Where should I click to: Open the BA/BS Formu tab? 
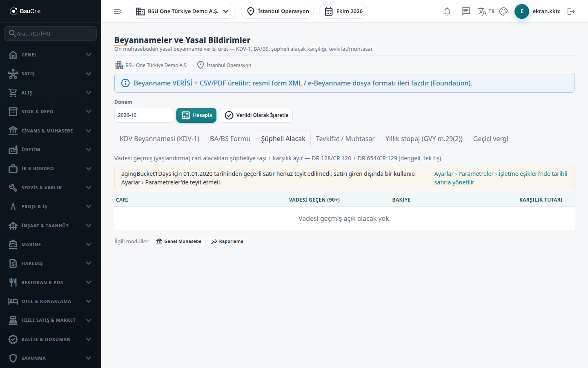(x=230, y=139)
